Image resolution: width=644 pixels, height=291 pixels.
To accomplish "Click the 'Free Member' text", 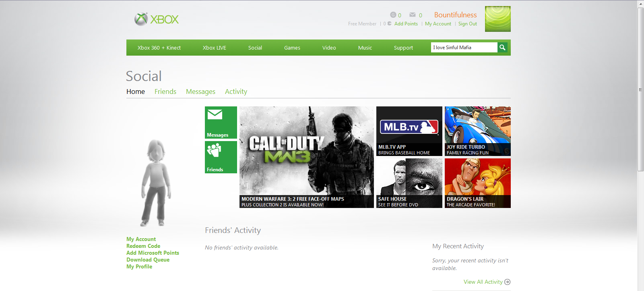I will [362, 24].
